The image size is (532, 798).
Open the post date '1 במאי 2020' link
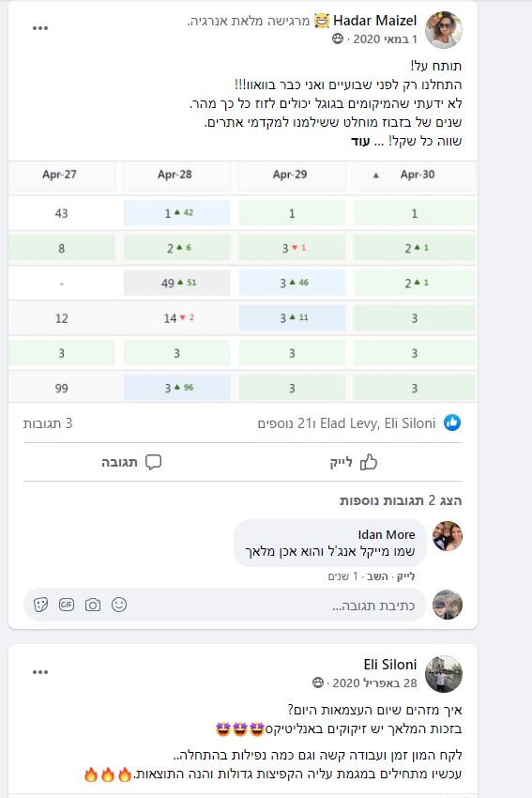(x=385, y=39)
